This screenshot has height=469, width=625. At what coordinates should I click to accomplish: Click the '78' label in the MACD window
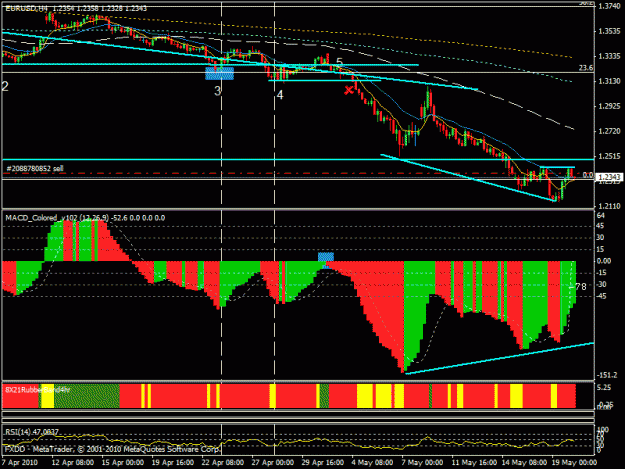coord(581,287)
